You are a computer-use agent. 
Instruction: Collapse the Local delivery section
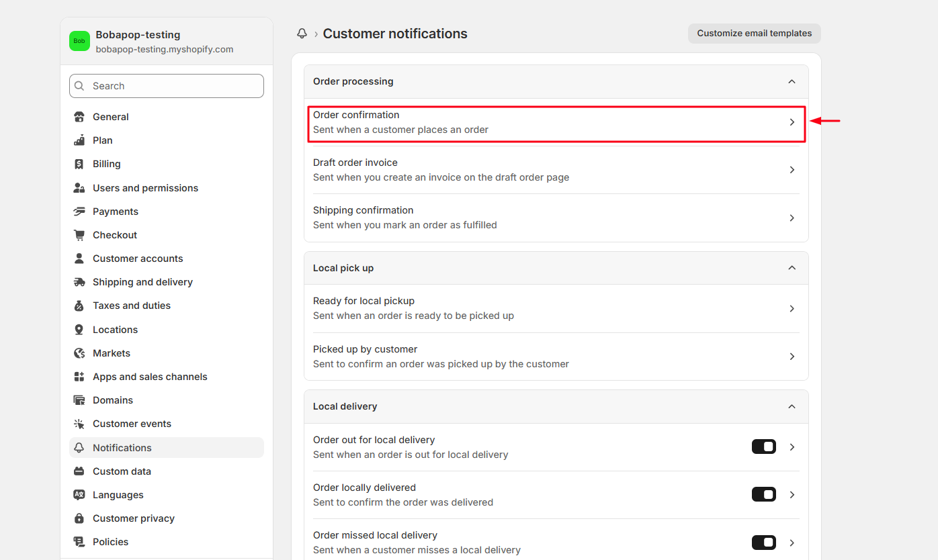[792, 406]
